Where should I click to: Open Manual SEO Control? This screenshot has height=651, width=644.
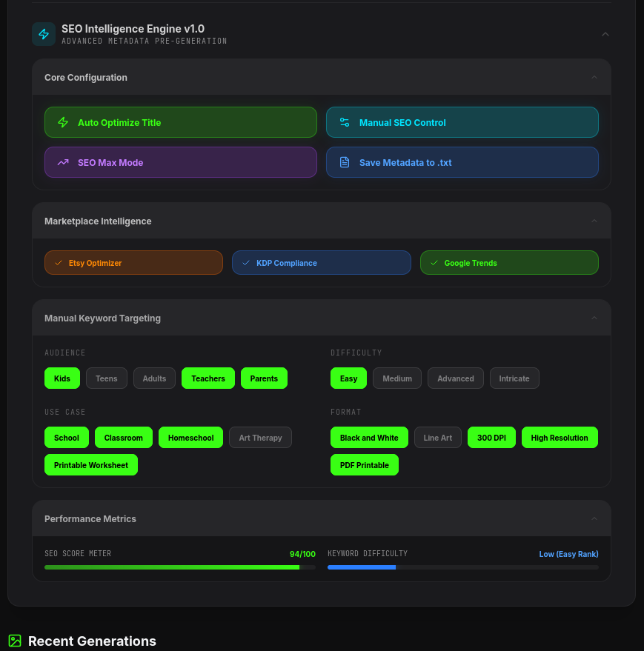pyautogui.click(x=462, y=122)
